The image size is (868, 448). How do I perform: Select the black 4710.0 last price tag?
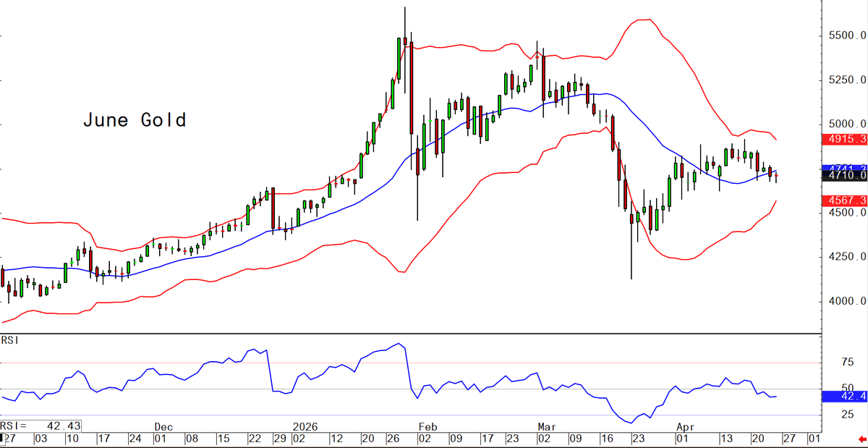(844, 175)
